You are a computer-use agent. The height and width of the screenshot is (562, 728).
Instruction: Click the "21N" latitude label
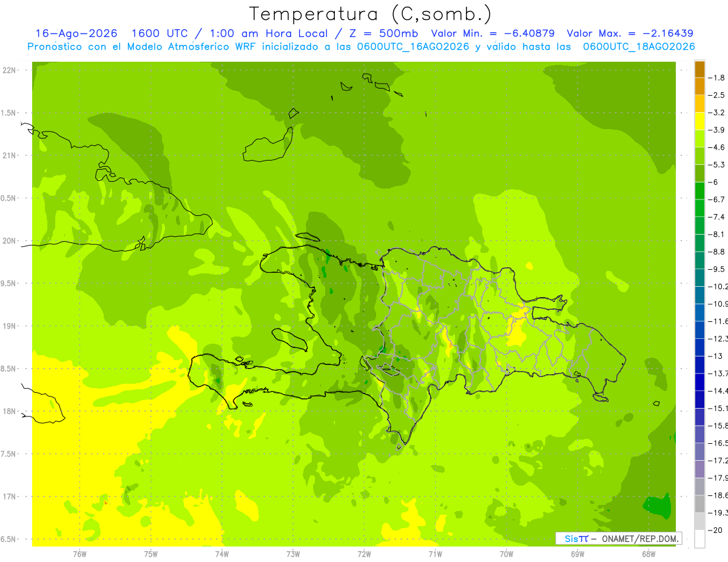[x=8, y=155]
